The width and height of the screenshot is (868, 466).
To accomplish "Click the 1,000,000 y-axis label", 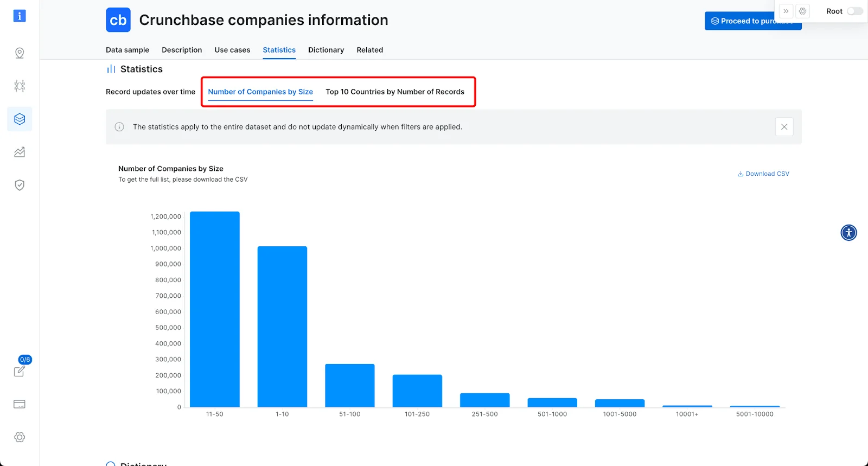I will point(166,248).
